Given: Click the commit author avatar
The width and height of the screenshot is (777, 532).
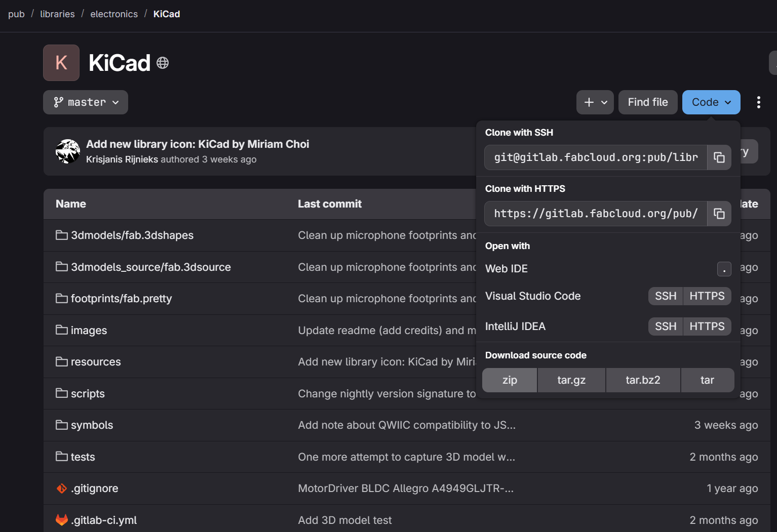Looking at the screenshot, I should (68, 151).
